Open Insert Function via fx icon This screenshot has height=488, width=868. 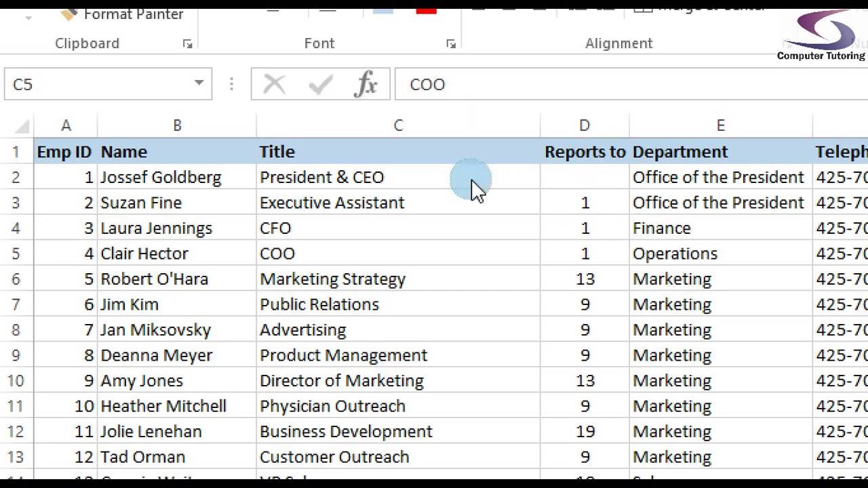click(x=366, y=85)
